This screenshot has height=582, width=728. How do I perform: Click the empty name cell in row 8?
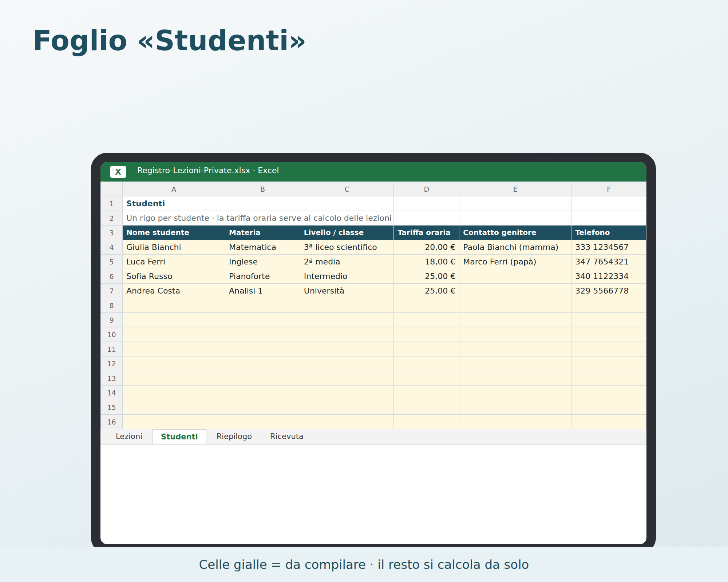[174, 306]
